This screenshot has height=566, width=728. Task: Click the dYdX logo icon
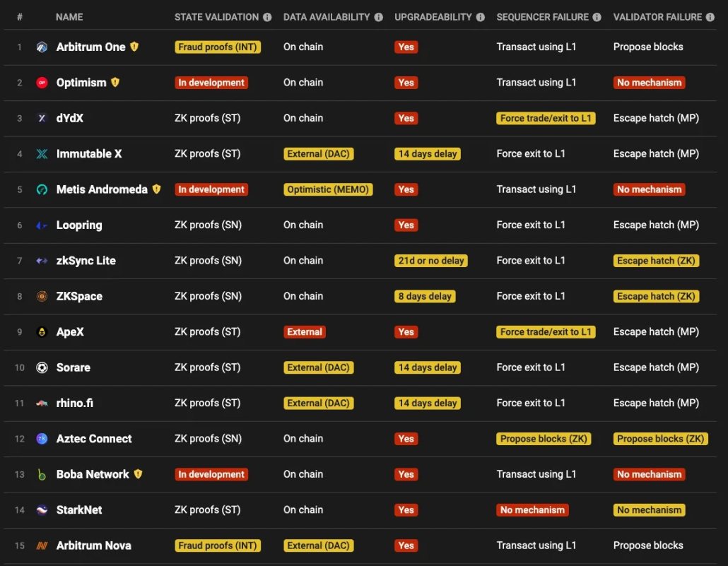click(x=42, y=119)
